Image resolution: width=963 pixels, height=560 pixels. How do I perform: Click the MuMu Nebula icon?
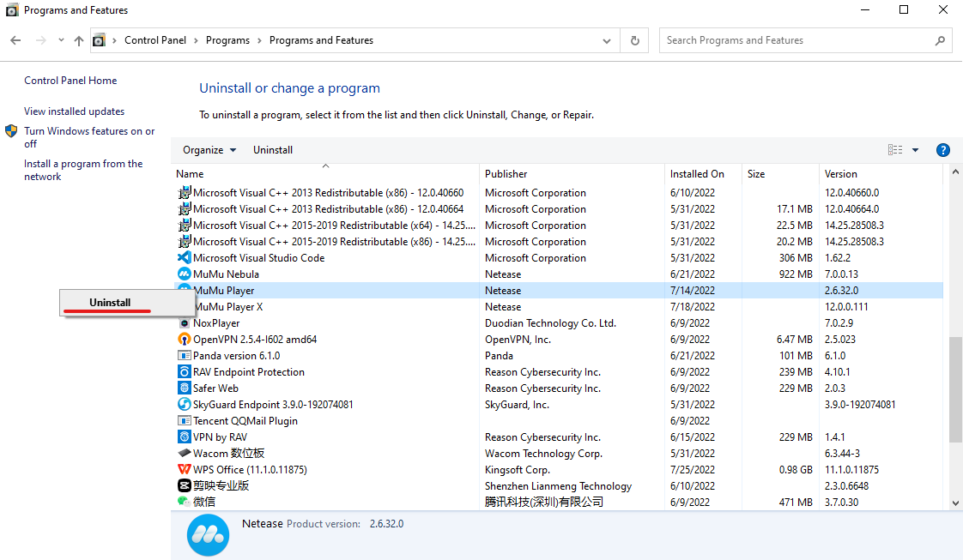click(x=184, y=274)
